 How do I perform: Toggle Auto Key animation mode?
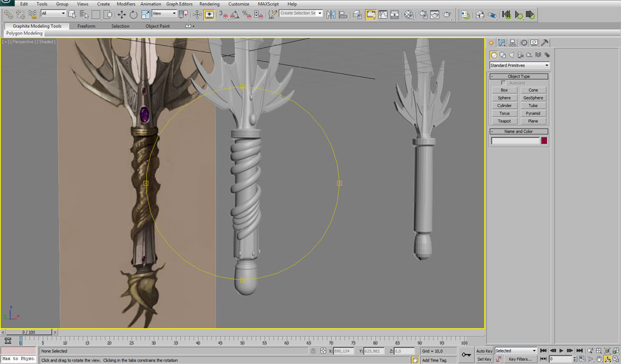pos(484,351)
